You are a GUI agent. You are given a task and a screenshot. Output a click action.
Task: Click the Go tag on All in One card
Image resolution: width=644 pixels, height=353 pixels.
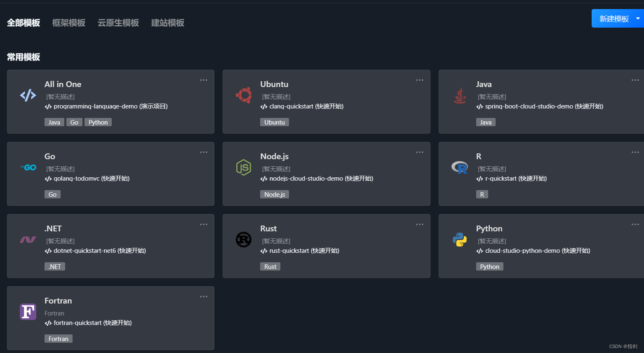74,122
